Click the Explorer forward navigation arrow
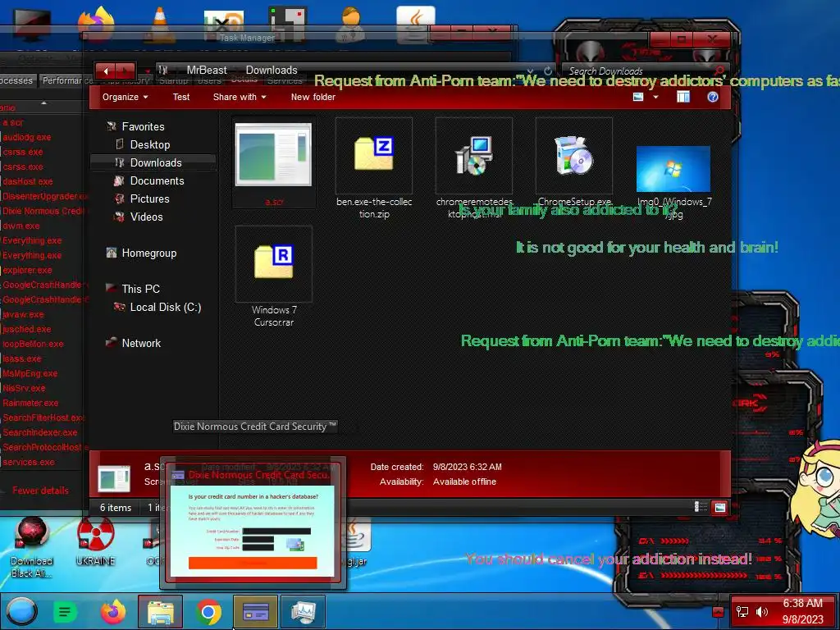Screen dimensions: 840x630 click(125, 71)
